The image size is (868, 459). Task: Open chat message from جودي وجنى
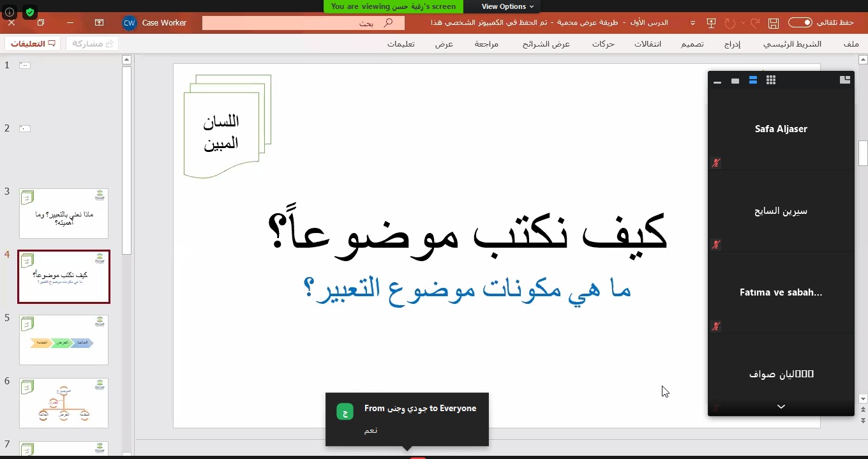(407, 419)
